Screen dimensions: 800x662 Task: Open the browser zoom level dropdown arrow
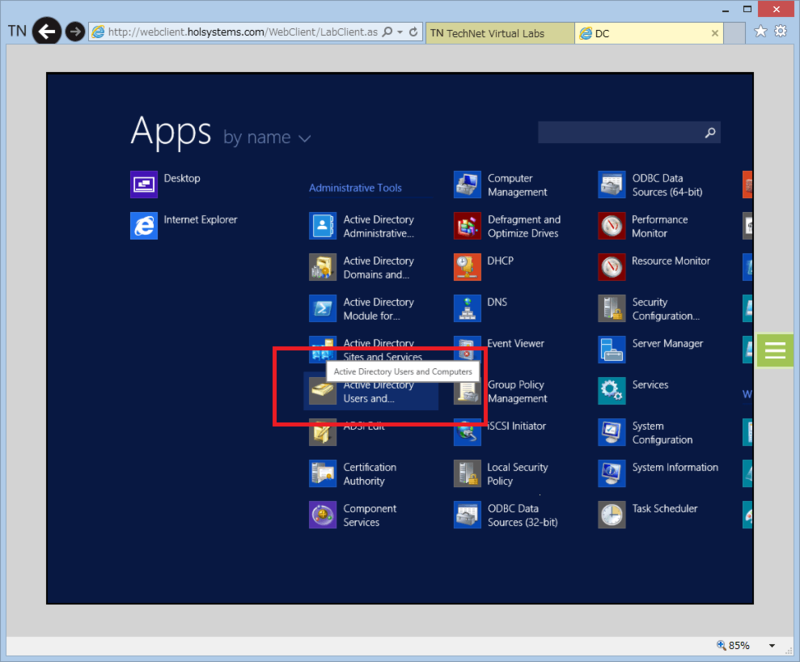772,645
